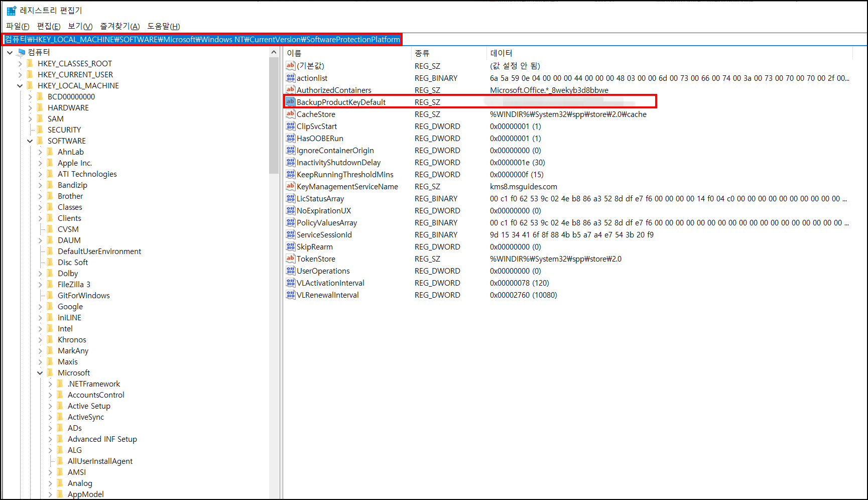Viewport: 868px width, 500px height.
Task: Select the Advanced INF Setup key
Action: [x=102, y=439]
